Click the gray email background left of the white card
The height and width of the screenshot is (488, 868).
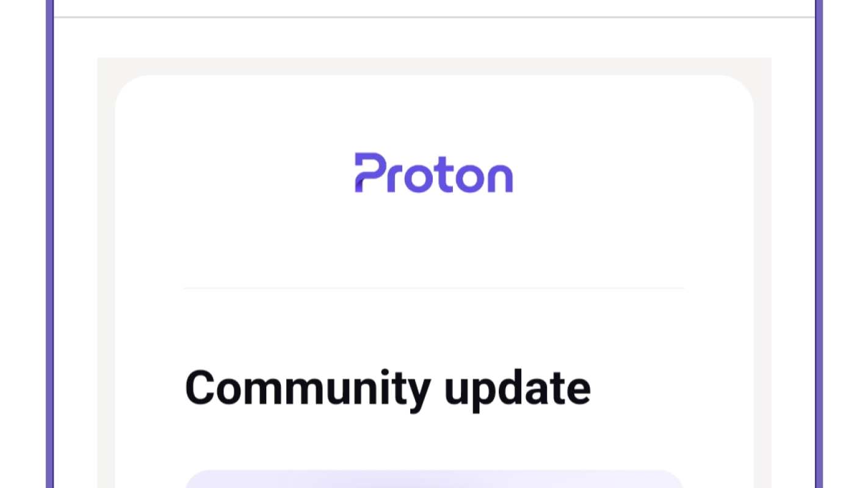pos(106,274)
